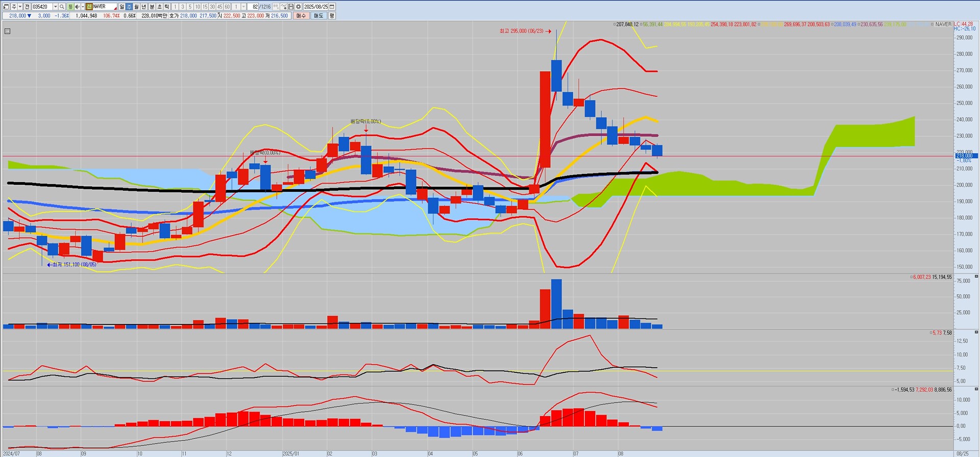Select weekly (주) chart period

129,7
